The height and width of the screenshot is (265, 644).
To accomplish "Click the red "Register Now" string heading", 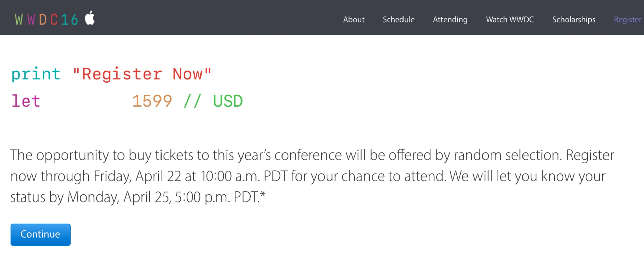I will [x=142, y=74].
